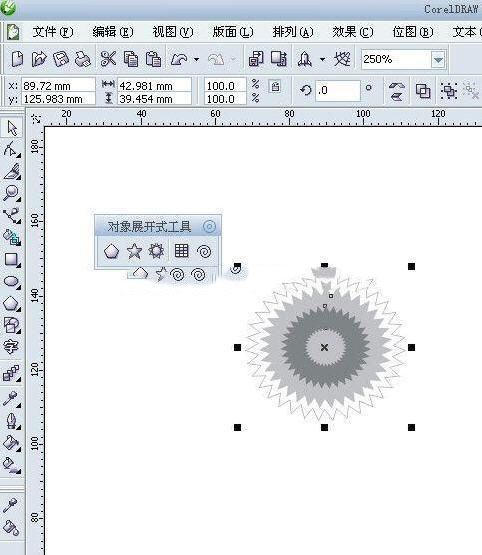482x555 pixels.
Task: Select the Freehand curve tool
Action: tap(11, 215)
